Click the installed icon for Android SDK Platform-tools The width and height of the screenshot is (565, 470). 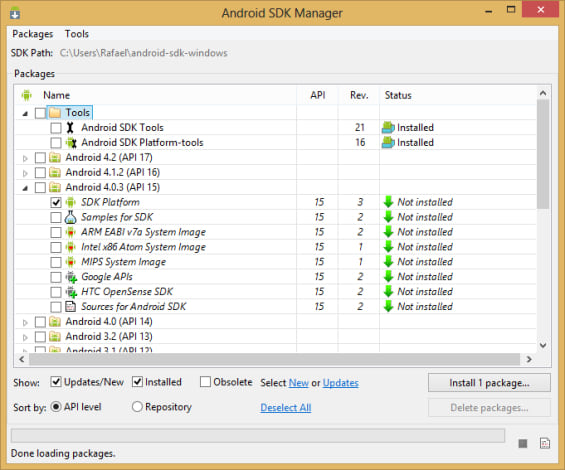pyautogui.click(x=388, y=143)
